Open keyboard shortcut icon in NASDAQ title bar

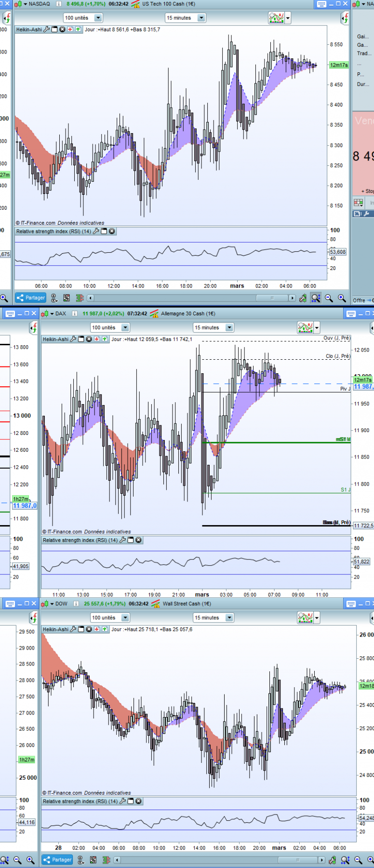tap(322, 4)
